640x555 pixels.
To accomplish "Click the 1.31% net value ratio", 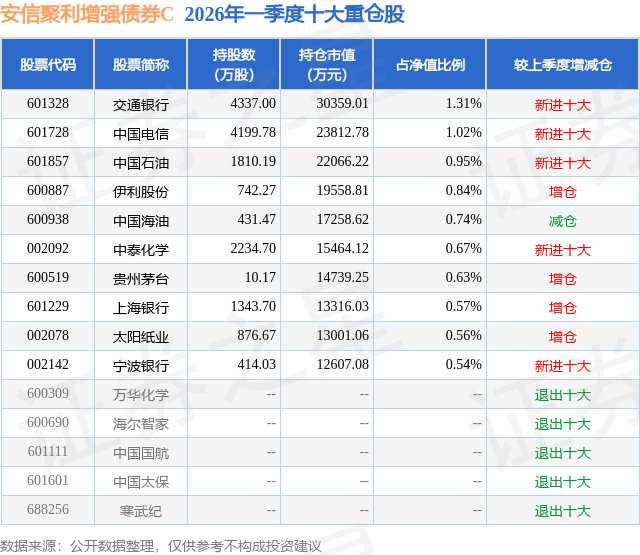I will (464, 104).
